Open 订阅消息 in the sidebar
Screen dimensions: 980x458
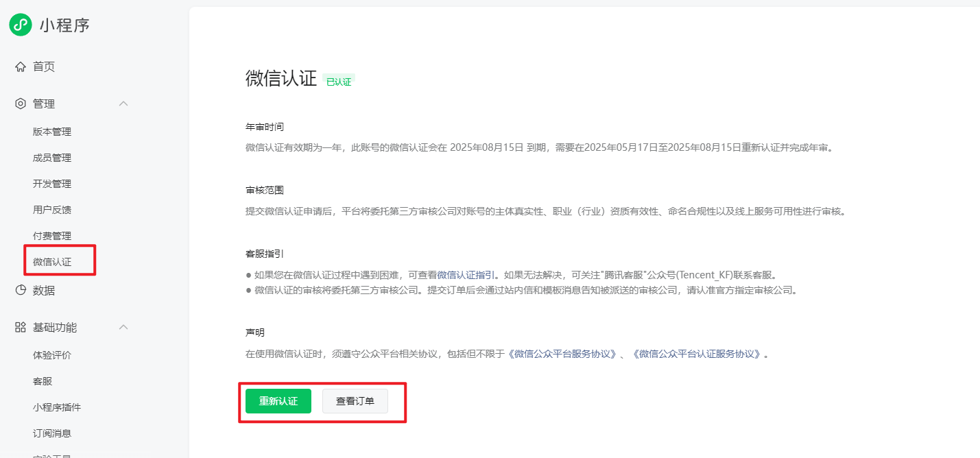click(x=52, y=433)
